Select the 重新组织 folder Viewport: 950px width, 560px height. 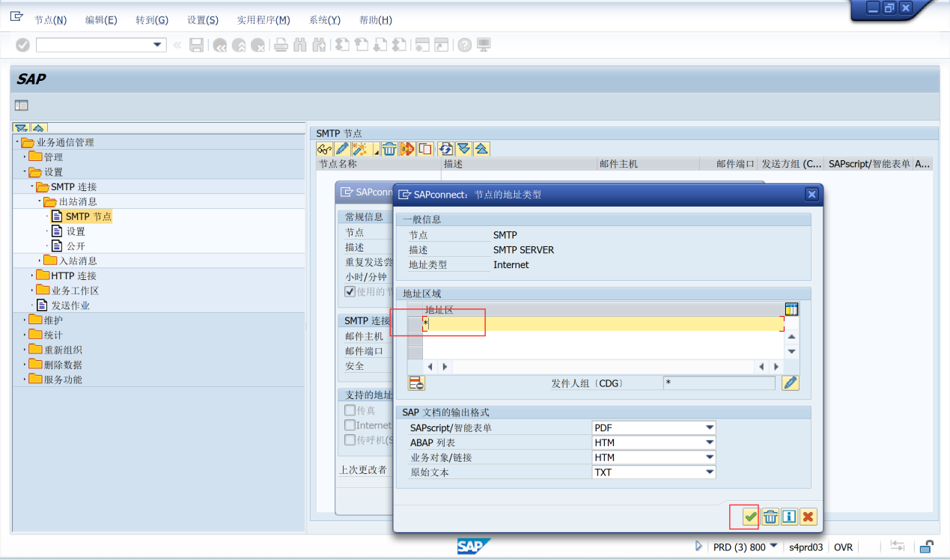coord(63,350)
